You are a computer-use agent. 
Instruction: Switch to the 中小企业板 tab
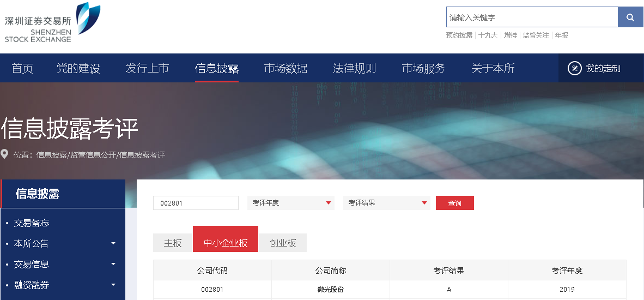226,239
